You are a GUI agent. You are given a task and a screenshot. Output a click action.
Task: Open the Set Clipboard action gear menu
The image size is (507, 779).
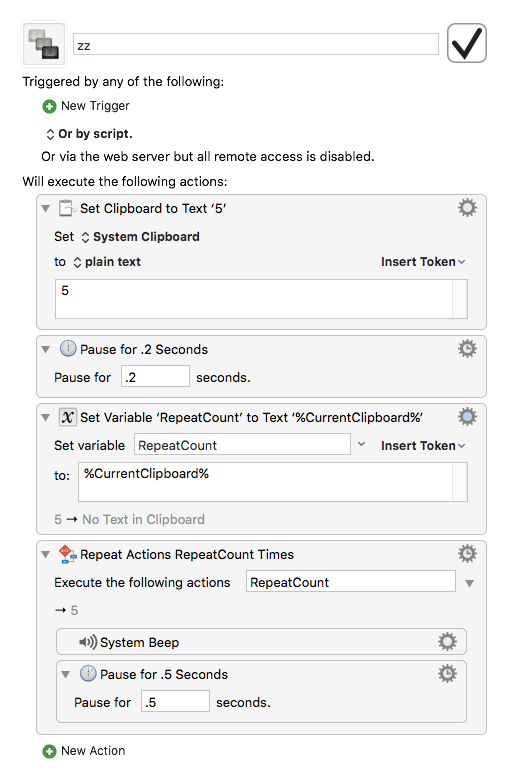[x=467, y=208]
